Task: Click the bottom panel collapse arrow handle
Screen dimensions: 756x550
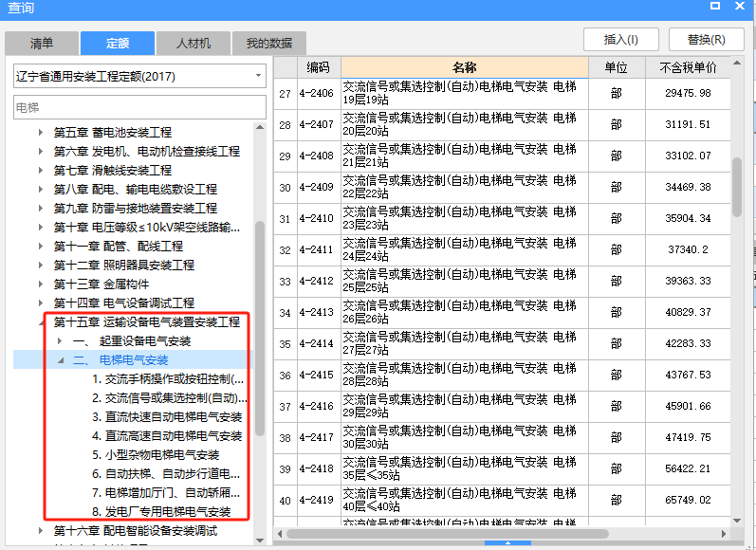Action: coord(507,542)
